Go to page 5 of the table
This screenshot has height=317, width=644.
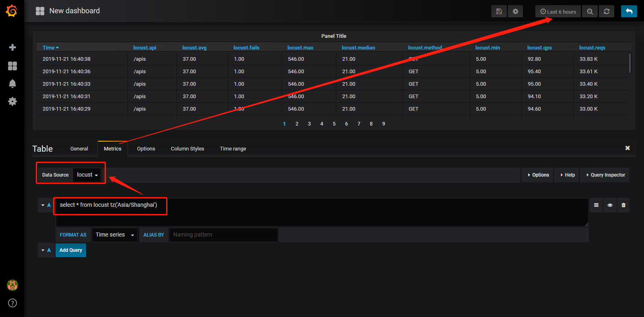click(x=334, y=124)
